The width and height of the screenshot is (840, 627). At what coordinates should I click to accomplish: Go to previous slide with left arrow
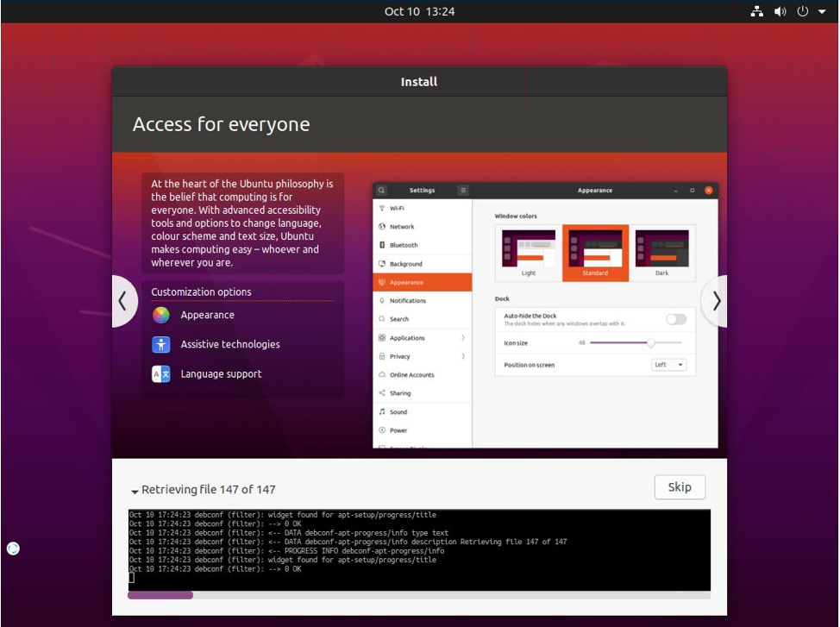click(123, 301)
